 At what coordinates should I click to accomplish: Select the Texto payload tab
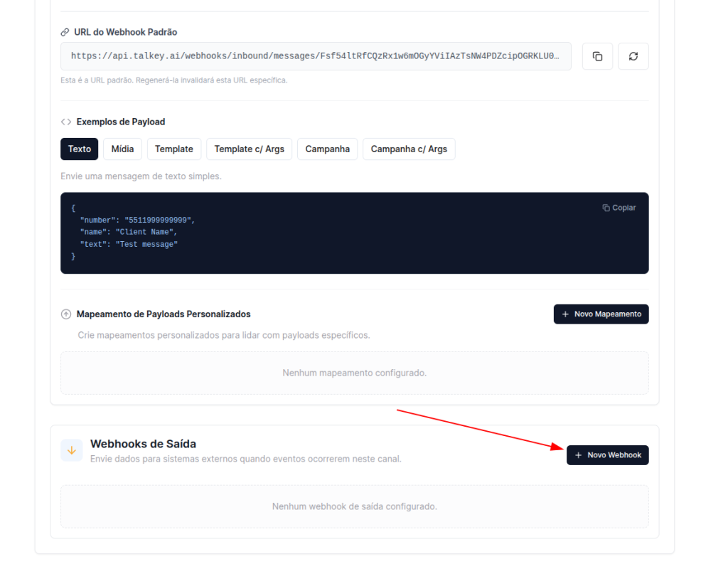pos(80,149)
